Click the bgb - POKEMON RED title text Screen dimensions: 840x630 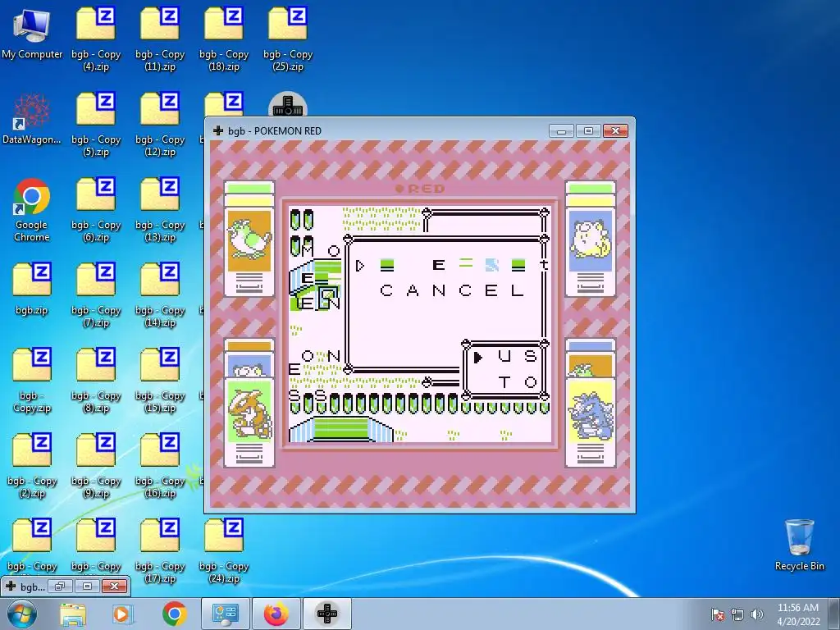[x=275, y=130]
